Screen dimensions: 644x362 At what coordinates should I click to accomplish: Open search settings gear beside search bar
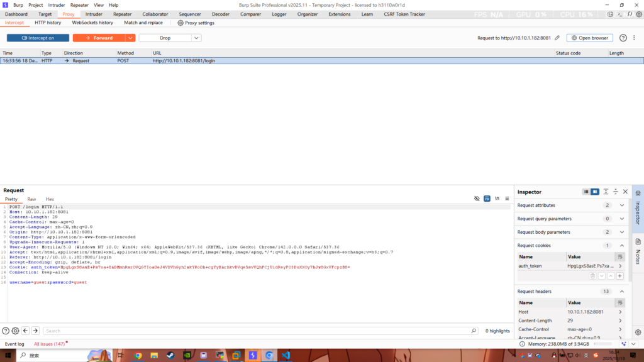(x=15, y=331)
